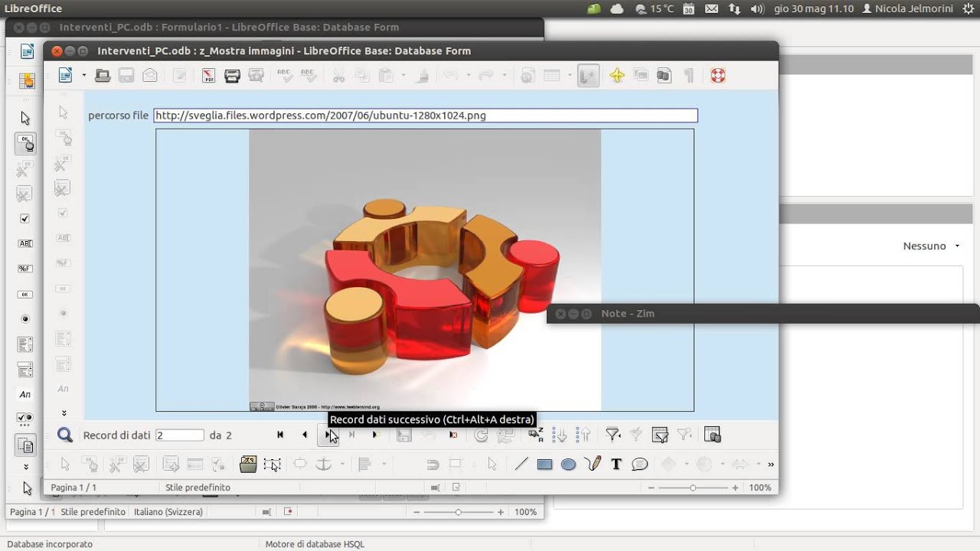The height and width of the screenshot is (551, 980).
Task: Click the 100% zoom level in z_Mostra immagini
Action: coord(760,487)
